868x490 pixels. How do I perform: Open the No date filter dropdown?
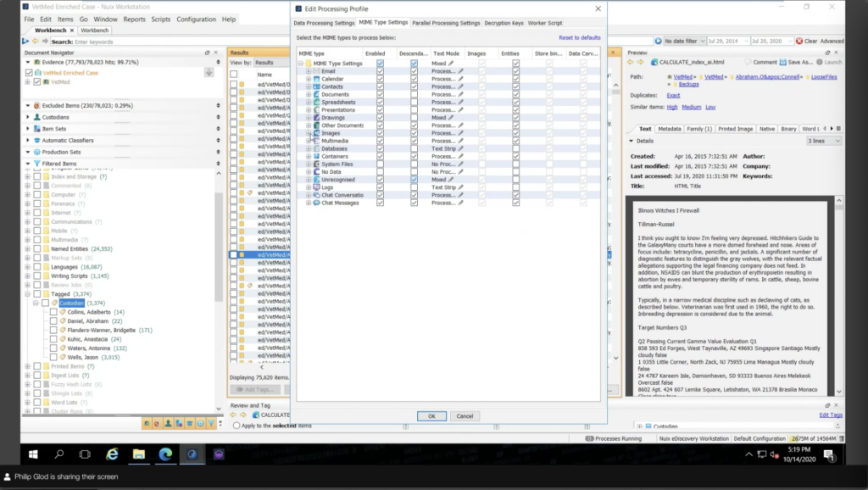[x=685, y=41]
